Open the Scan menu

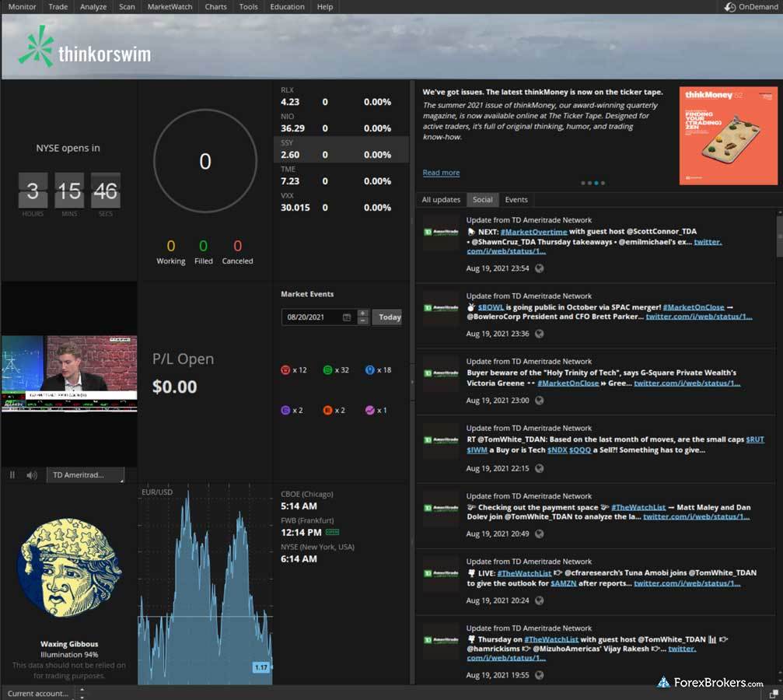click(127, 6)
